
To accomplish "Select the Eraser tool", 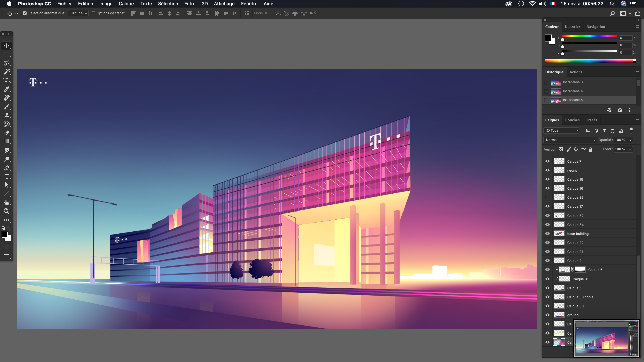I will pos(7,133).
